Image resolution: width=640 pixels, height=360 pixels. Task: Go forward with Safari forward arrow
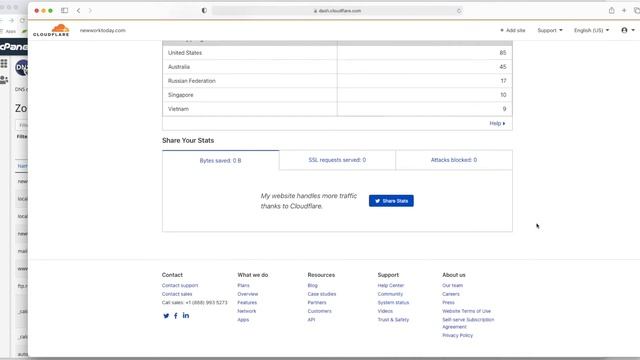pos(90,11)
